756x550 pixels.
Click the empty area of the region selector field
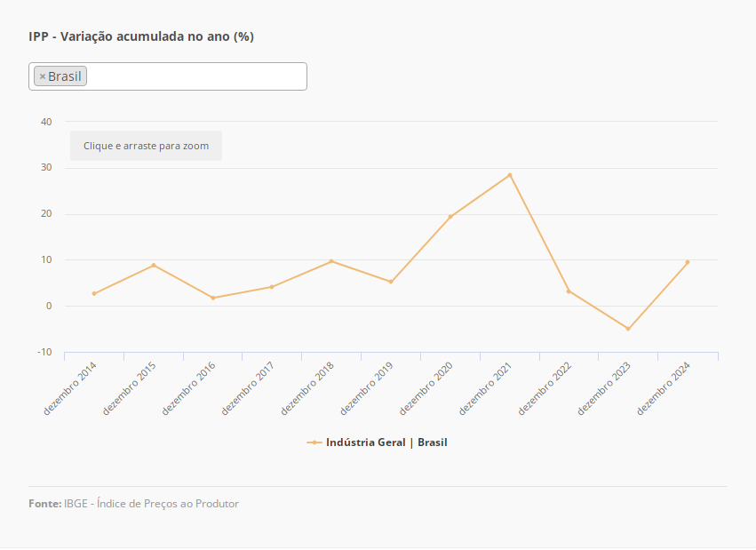(x=195, y=76)
